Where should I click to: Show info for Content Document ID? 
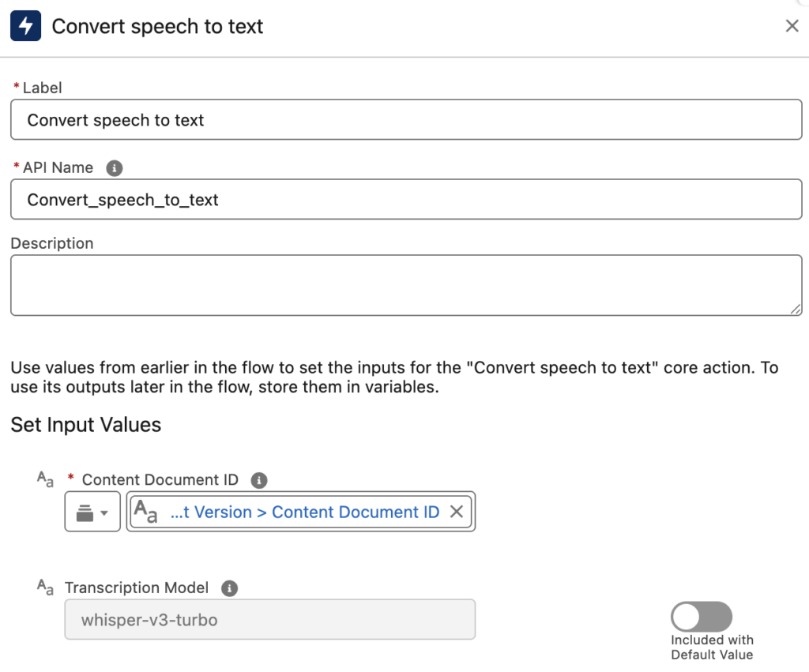pyautogui.click(x=259, y=480)
